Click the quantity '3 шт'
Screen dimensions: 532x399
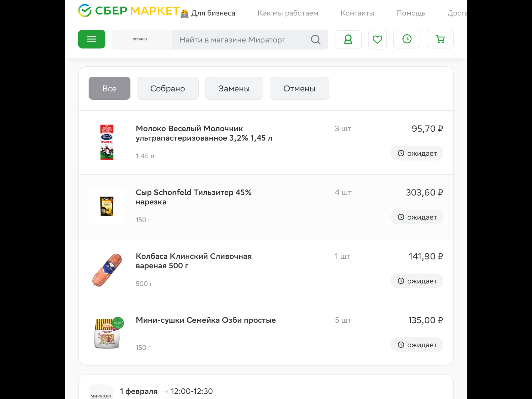(x=343, y=129)
